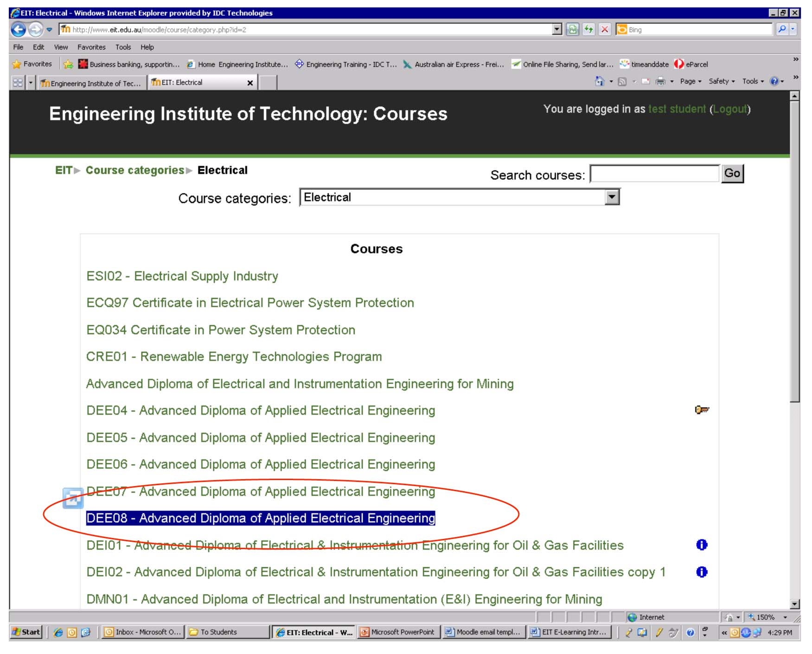Screen dimensions: 812x654
Task: Open DMN01 Engineering for Mining course
Action: [344, 599]
